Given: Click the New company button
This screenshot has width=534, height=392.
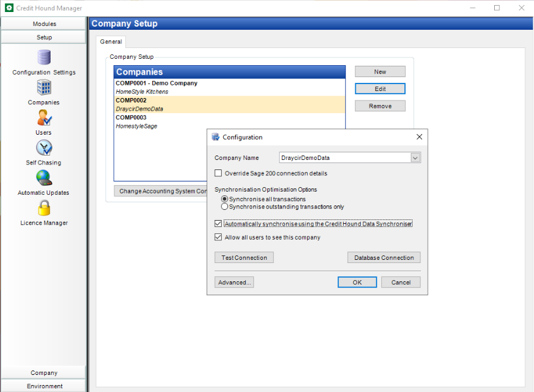Looking at the screenshot, I should 380,71.
